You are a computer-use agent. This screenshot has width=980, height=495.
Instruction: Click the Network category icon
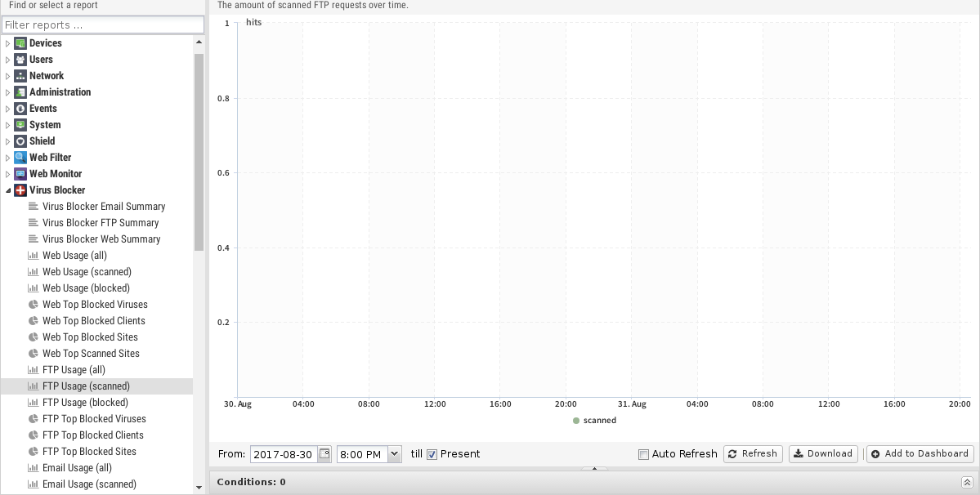20,75
